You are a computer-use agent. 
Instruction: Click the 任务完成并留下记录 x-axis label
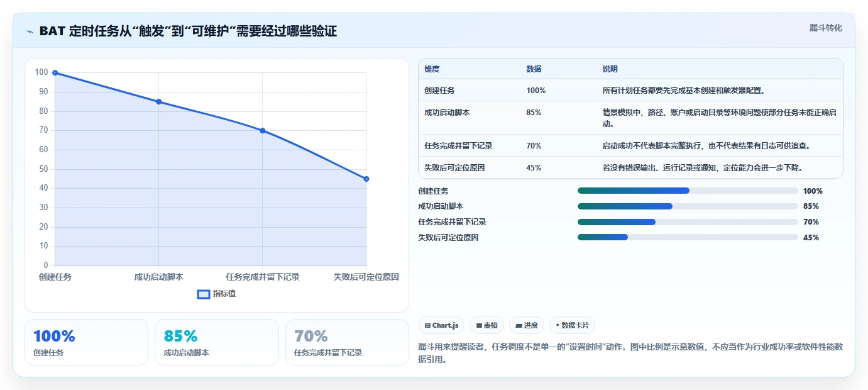tap(263, 277)
